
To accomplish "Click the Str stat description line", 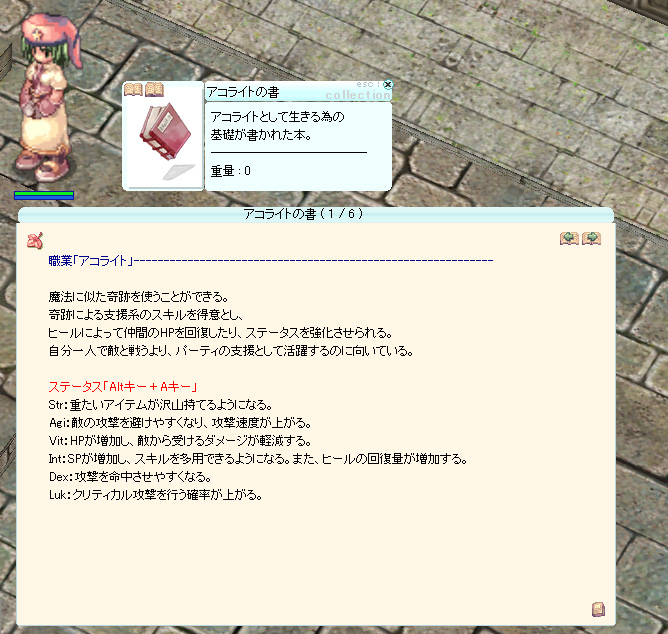I will click(x=160, y=404).
